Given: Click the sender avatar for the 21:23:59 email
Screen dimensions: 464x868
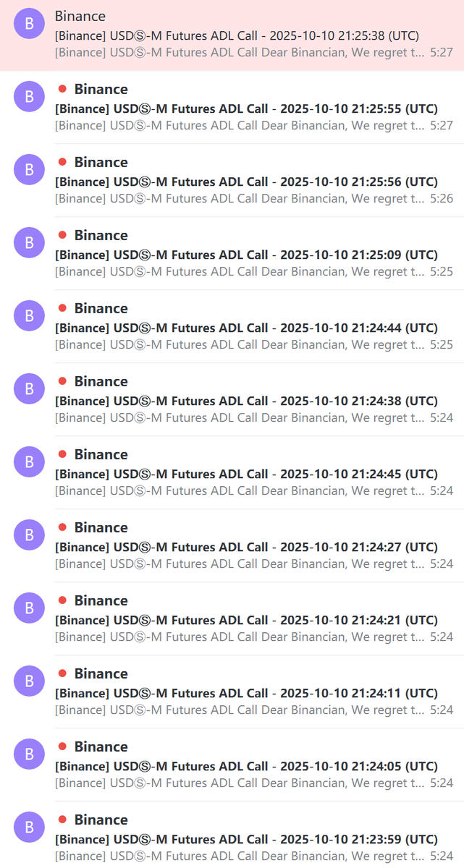Looking at the screenshot, I should pos(29,827).
